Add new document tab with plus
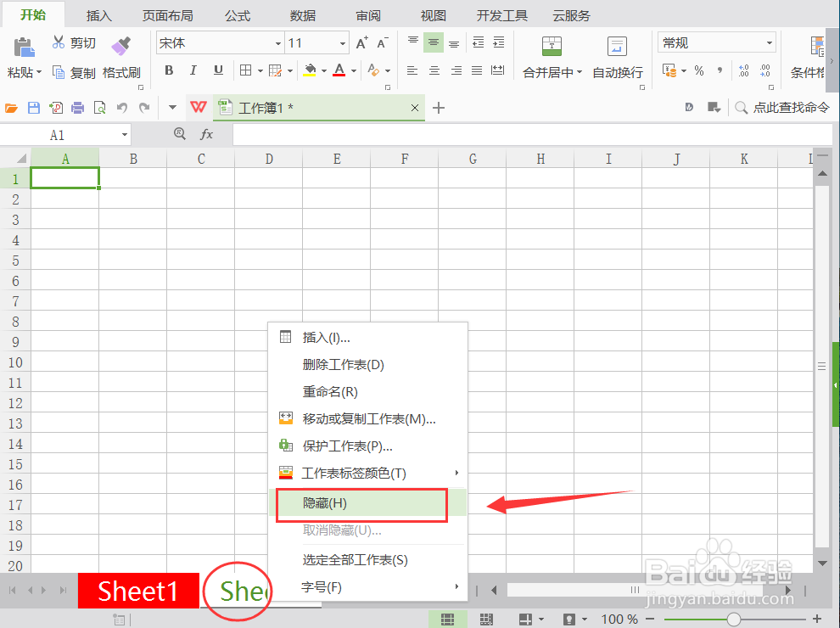This screenshot has height=628, width=840. point(439,108)
